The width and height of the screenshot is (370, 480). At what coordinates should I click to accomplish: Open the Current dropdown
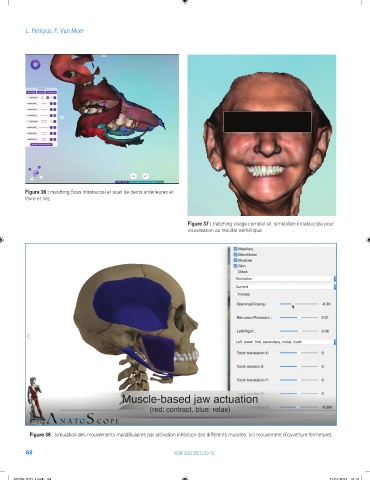285,286
